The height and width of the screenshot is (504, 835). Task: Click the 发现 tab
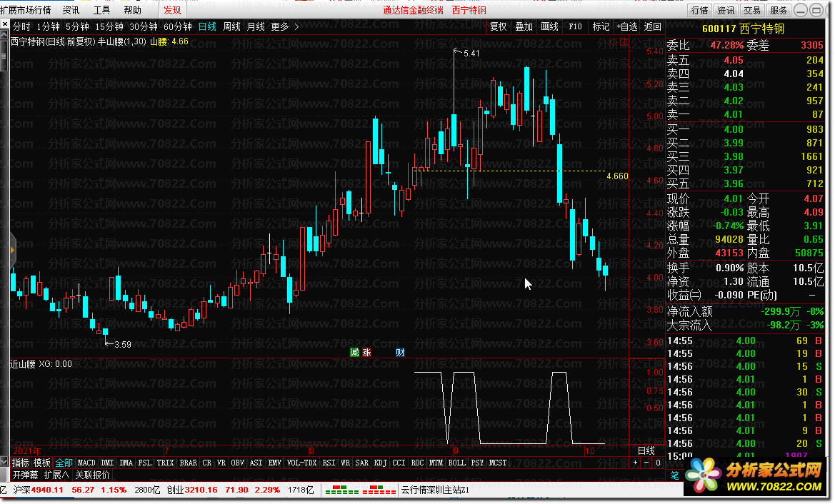pos(172,10)
